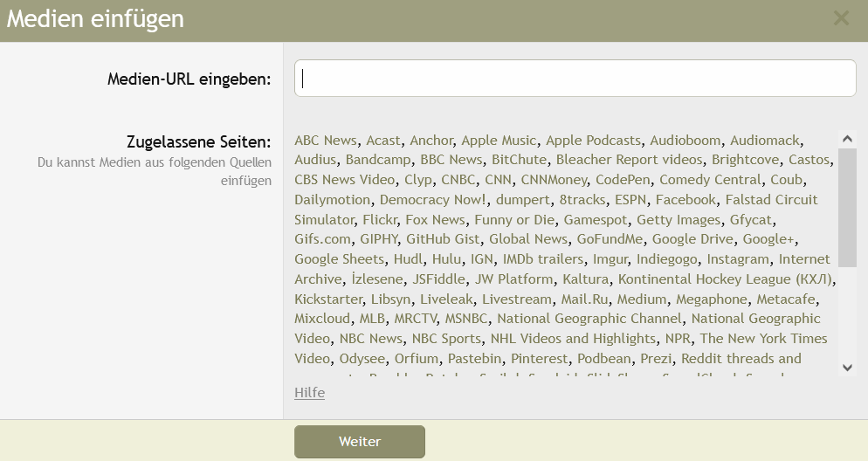Select the Instagram link
This screenshot has height=461, width=868.
[x=738, y=259]
